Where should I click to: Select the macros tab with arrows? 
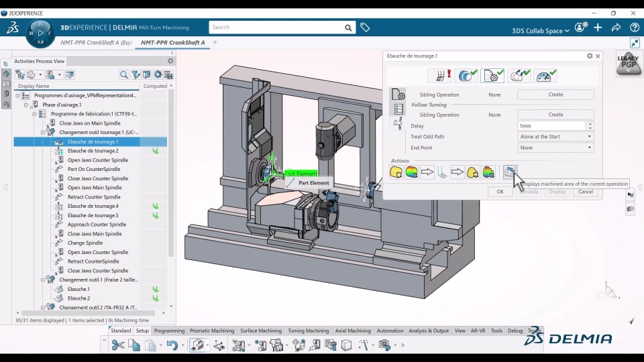click(x=519, y=76)
